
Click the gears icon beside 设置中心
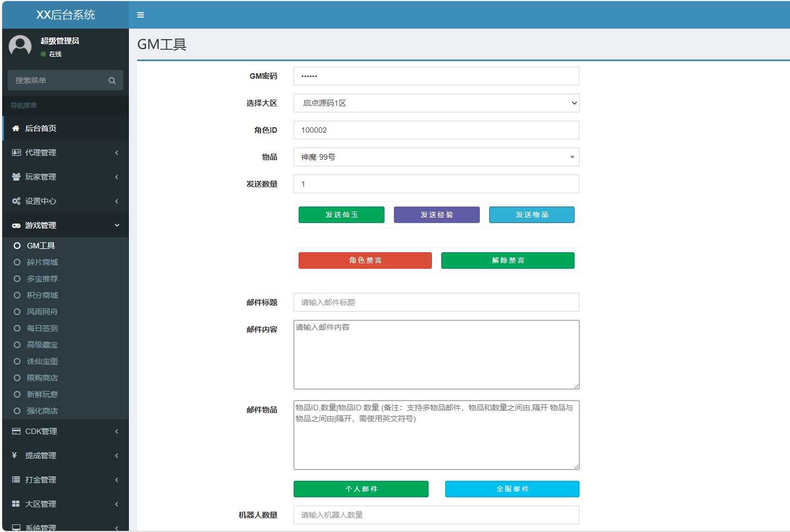[17, 201]
